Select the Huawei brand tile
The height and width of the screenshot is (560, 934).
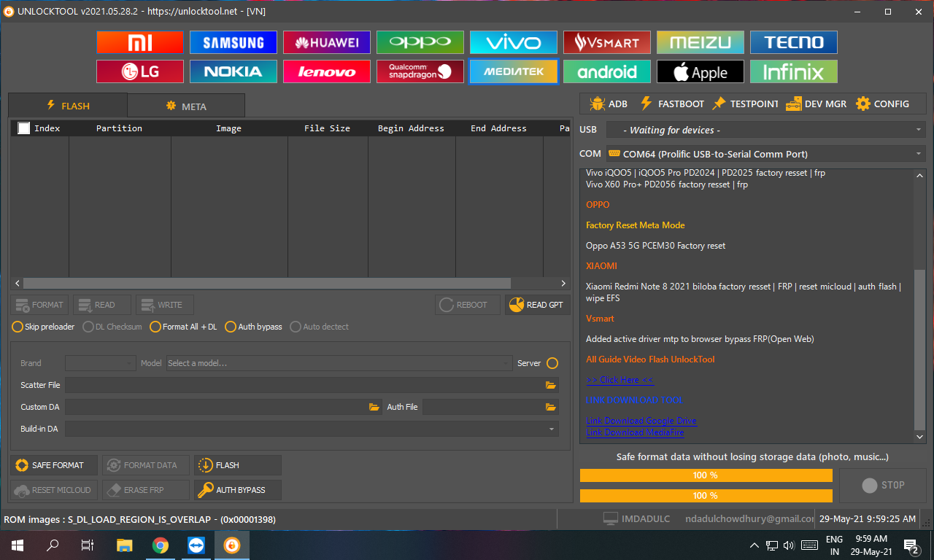tap(327, 42)
